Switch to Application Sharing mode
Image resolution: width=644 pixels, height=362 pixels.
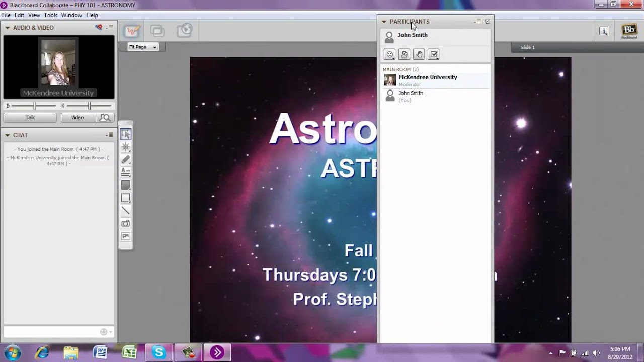157,31
